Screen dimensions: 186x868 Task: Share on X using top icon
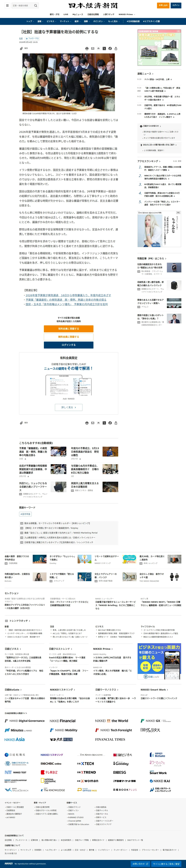pos(104,48)
